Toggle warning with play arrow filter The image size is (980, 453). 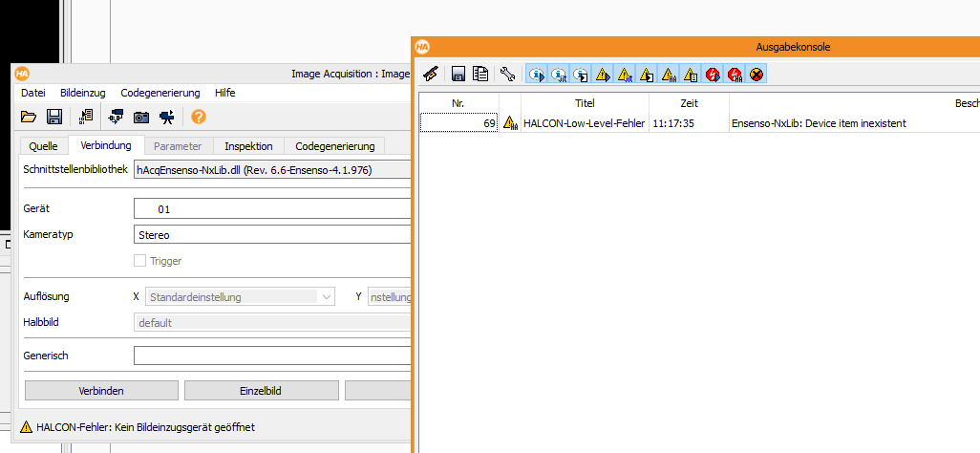(603, 75)
